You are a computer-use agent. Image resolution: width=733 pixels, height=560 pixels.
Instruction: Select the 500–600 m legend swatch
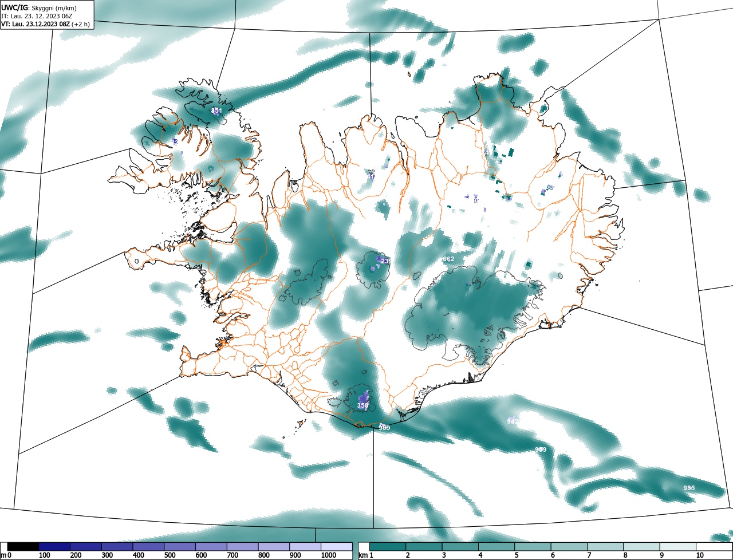(180, 547)
